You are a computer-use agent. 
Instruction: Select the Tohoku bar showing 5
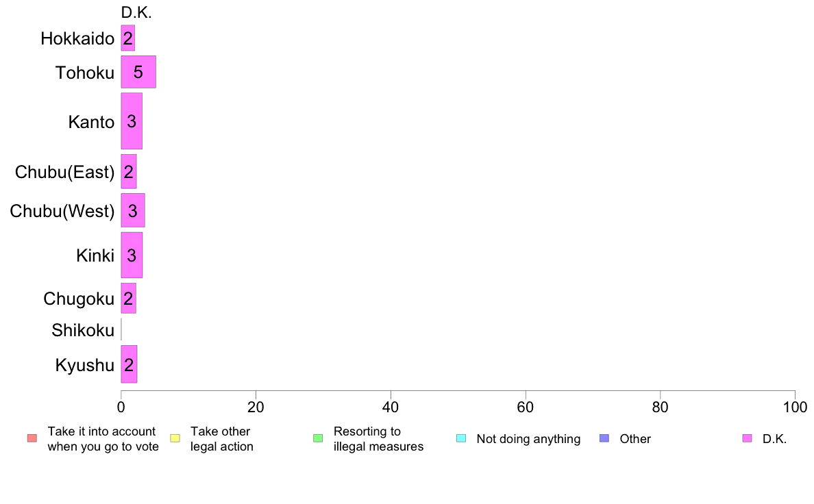point(138,72)
